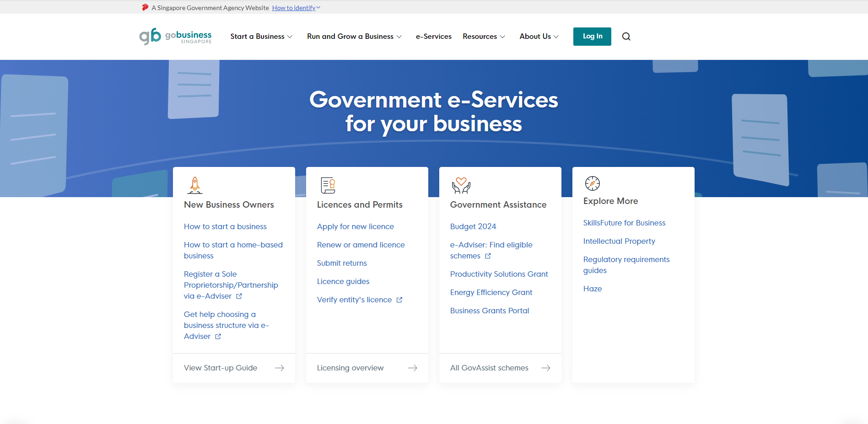Select the View Start-up Guide link
This screenshot has width=868, height=424.
[x=221, y=368]
